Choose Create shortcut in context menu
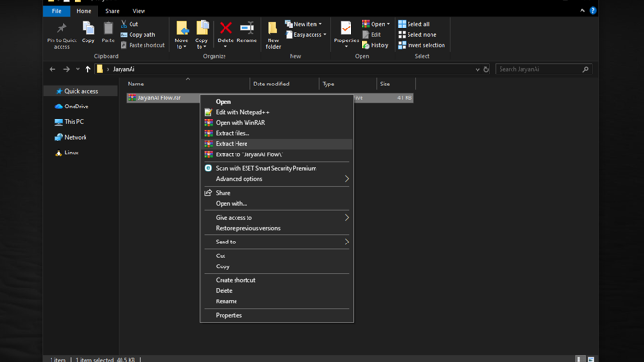 pyautogui.click(x=277, y=280)
